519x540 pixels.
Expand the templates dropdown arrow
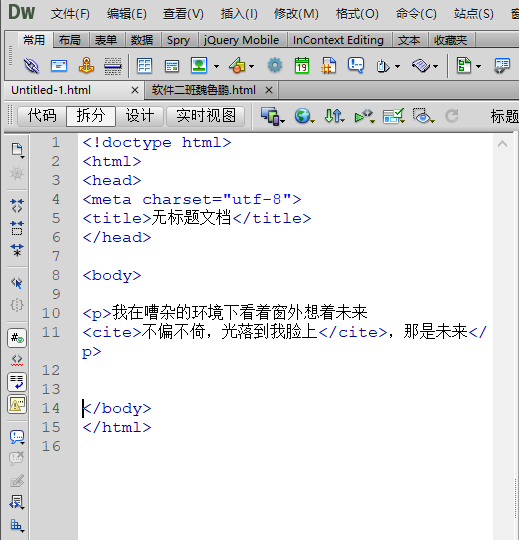(478, 66)
